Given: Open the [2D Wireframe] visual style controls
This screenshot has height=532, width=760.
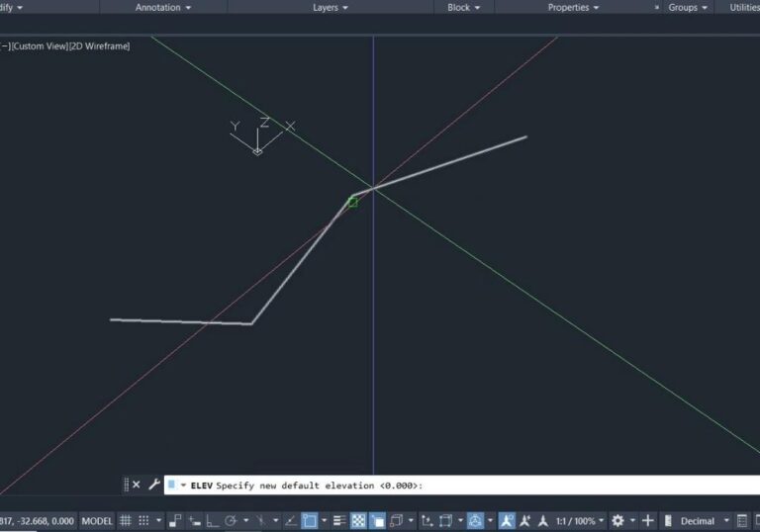Looking at the screenshot, I should pyautogui.click(x=99, y=46).
